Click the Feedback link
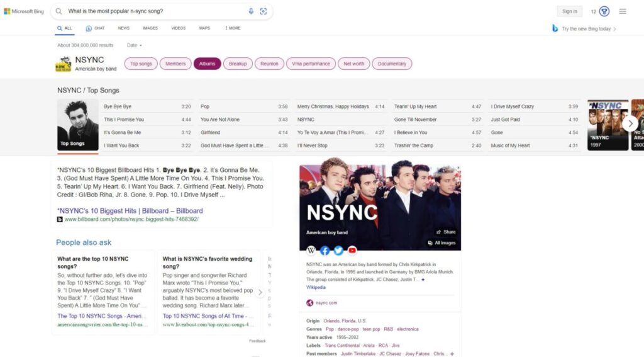The width and height of the screenshot is (644, 357). pos(257,341)
